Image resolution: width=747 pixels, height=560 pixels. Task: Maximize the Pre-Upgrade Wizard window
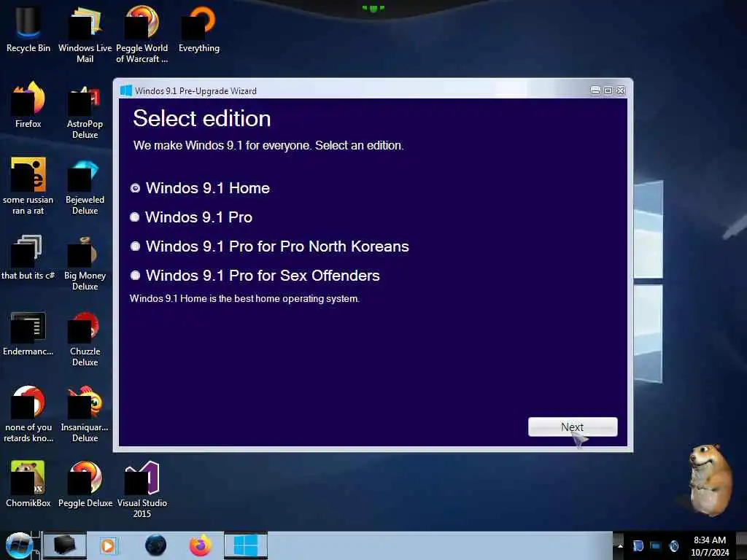(608, 90)
